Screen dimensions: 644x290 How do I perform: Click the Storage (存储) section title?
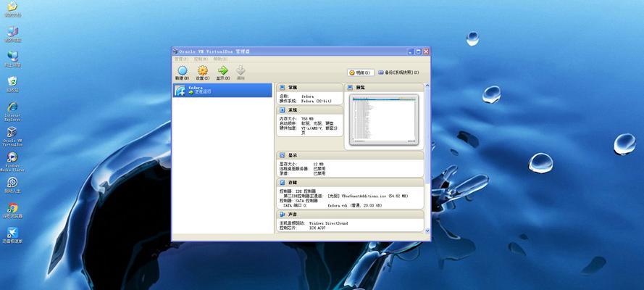[x=293, y=183]
